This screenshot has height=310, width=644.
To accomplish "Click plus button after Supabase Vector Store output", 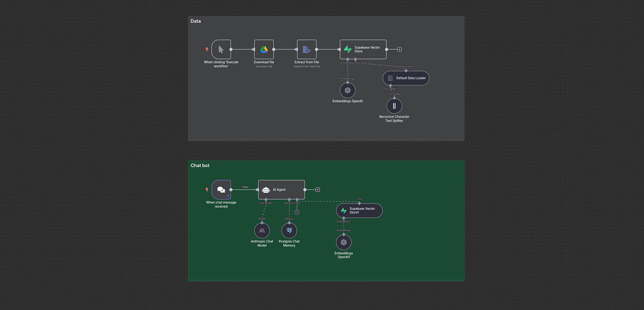I will [x=399, y=49].
